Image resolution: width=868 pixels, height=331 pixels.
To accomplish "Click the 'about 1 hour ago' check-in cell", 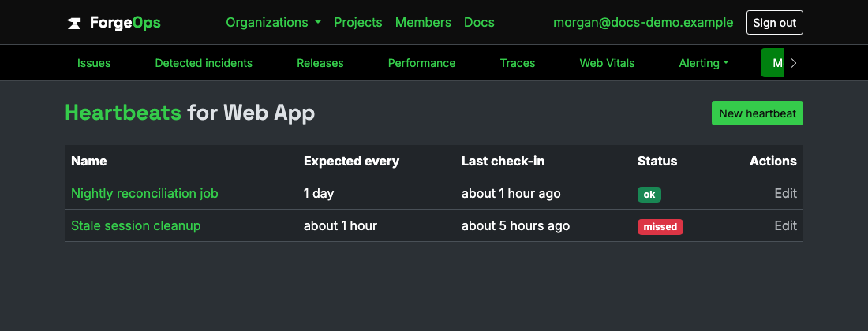I will click(511, 193).
